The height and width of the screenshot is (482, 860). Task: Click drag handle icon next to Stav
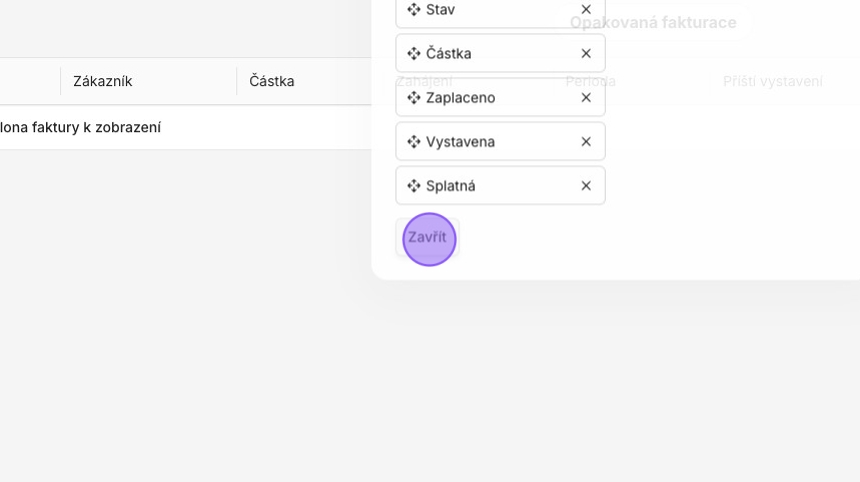[414, 9]
